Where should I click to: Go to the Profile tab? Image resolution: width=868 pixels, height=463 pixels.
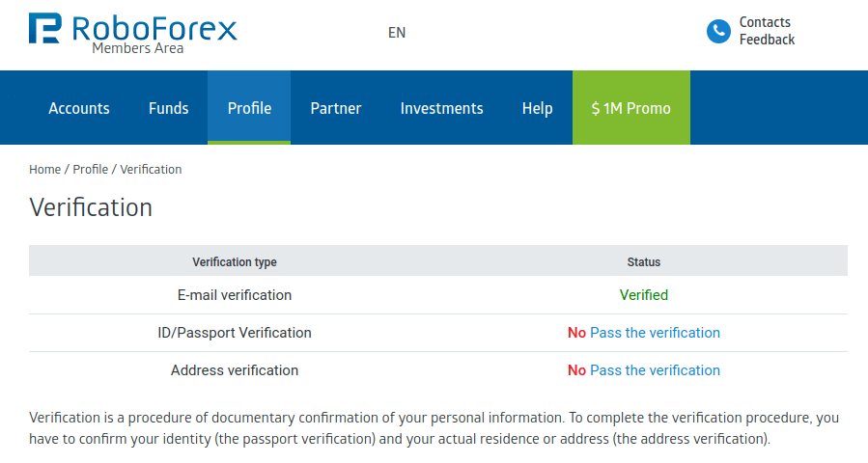[249, 108]
